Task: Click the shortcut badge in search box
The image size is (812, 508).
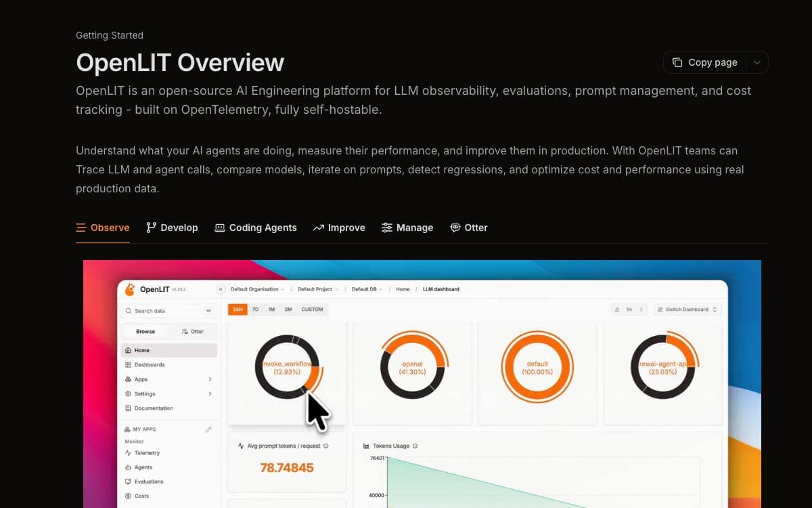Action: pos(208,311)
